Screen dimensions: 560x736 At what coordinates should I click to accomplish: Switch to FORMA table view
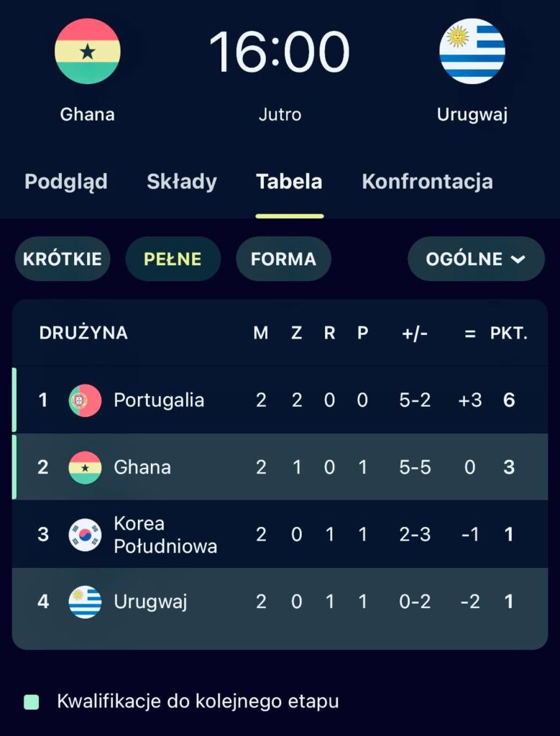(283, 259)
